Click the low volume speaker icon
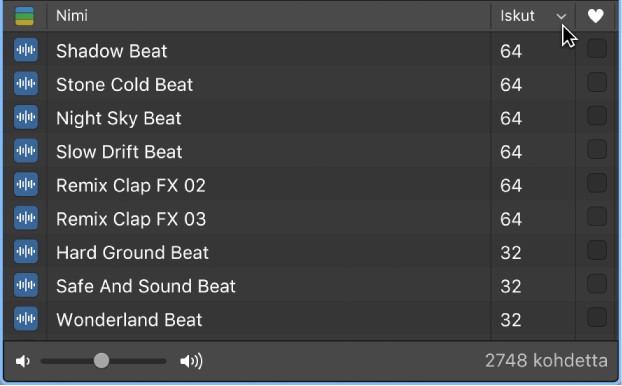 pyautogui.click(x=23, y=361)
